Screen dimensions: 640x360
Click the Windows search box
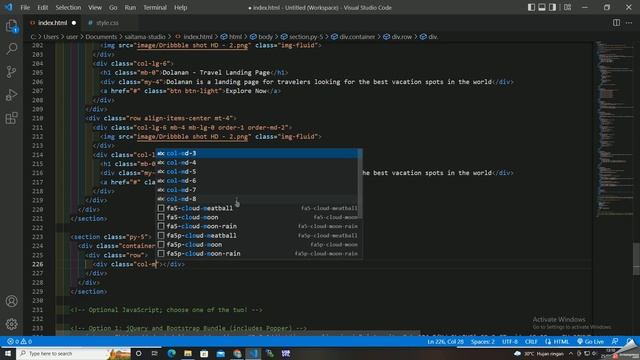coord(73,353)
